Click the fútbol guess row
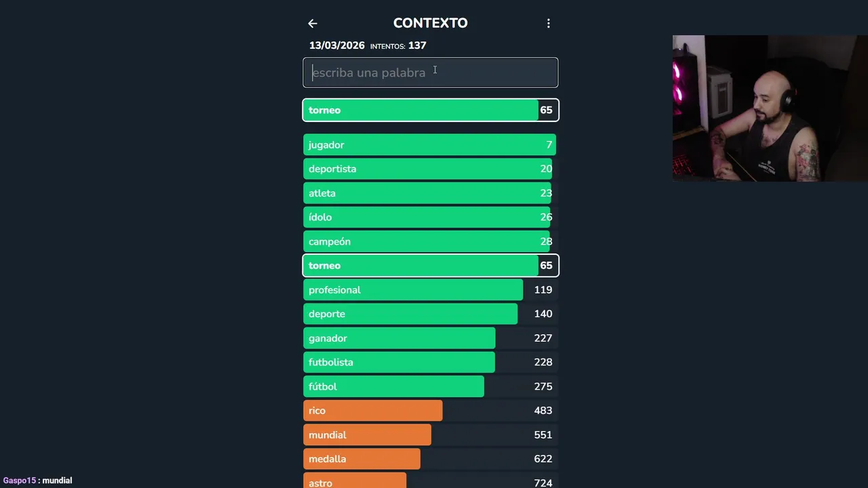This screenshot has width=868, height=488. pos(430,386)
